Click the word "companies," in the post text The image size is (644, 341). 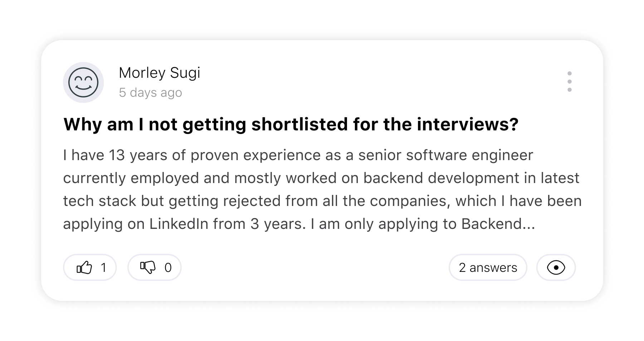(x=410, y=201)
